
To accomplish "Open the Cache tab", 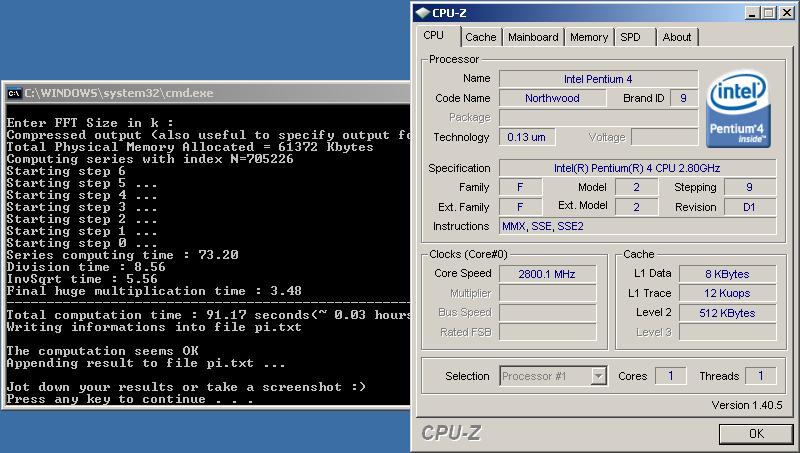I will (x=481, y=37).
